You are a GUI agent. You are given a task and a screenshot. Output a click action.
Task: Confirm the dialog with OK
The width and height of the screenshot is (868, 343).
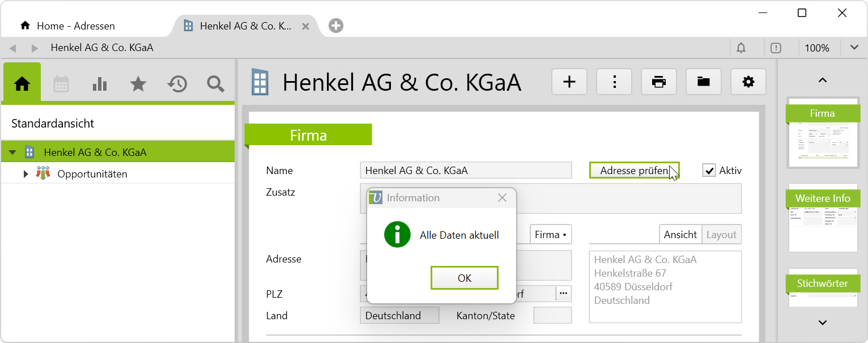point(464,278)
